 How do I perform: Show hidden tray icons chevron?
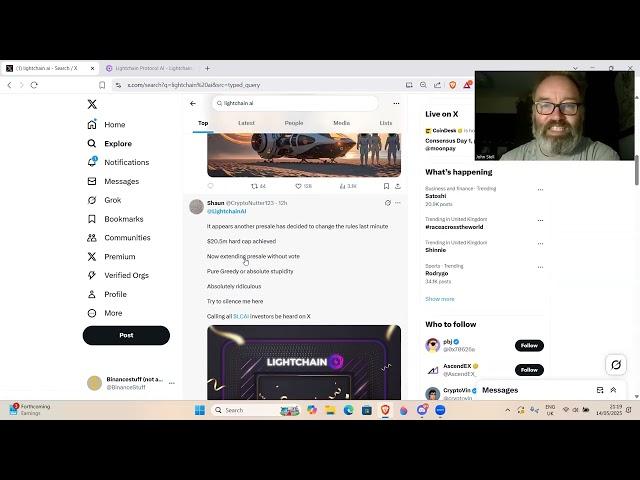(x=507, y=410)
